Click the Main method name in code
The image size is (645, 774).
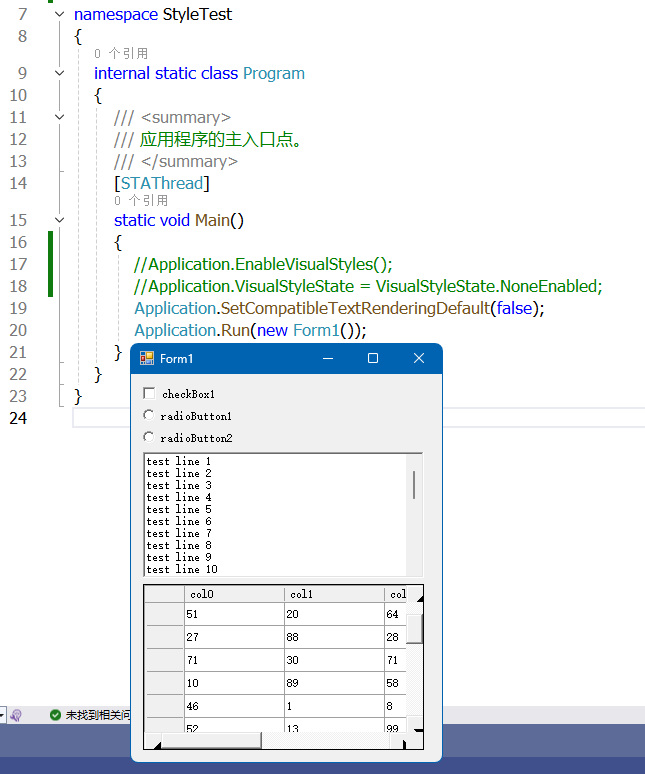212,220
